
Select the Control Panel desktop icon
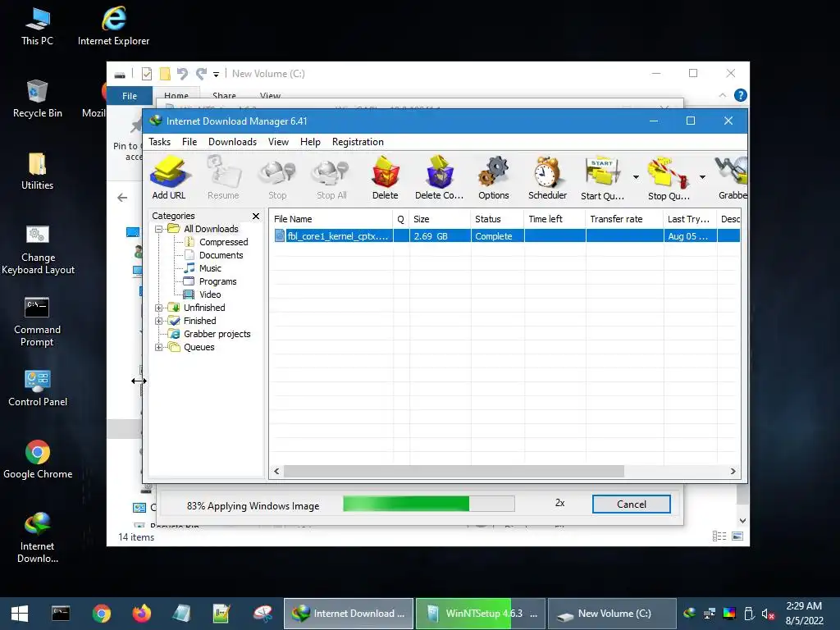click(38, 388)
